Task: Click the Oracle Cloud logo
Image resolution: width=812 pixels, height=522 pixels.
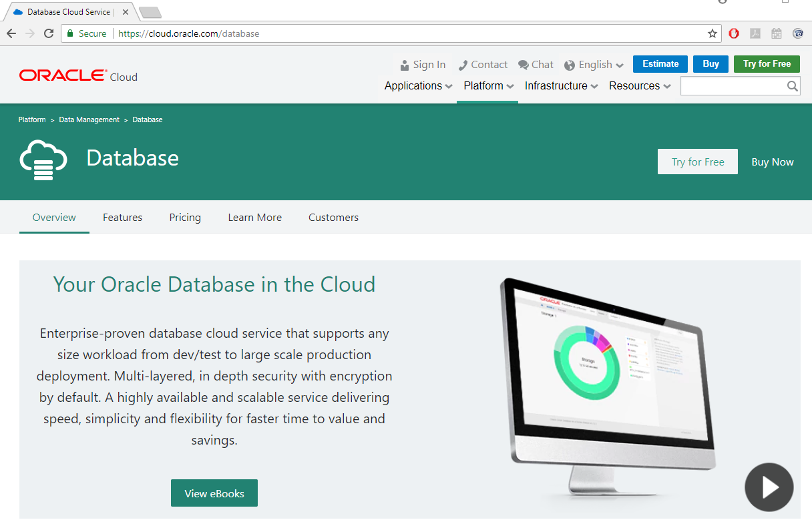Action: click(x=78, y=76)
